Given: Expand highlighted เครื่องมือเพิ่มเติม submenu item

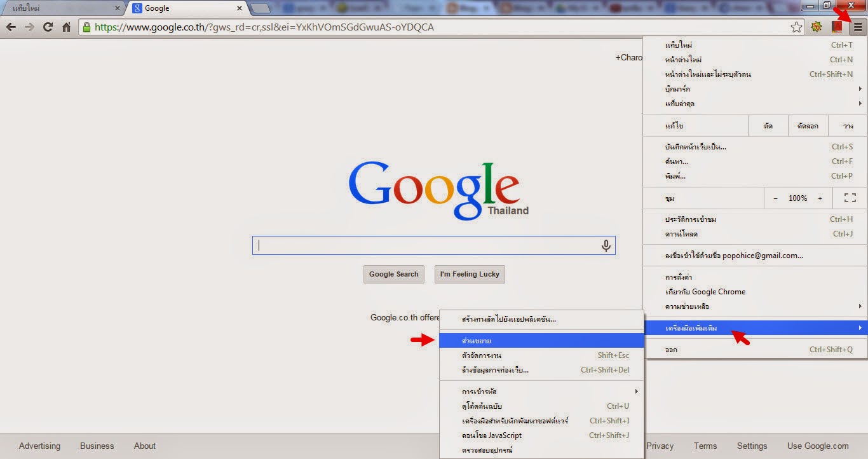Looking at the screenshot, I should 755,328.
